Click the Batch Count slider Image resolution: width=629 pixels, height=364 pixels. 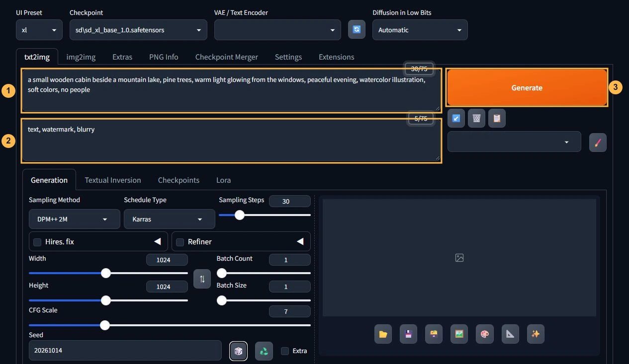pos(264,273)
